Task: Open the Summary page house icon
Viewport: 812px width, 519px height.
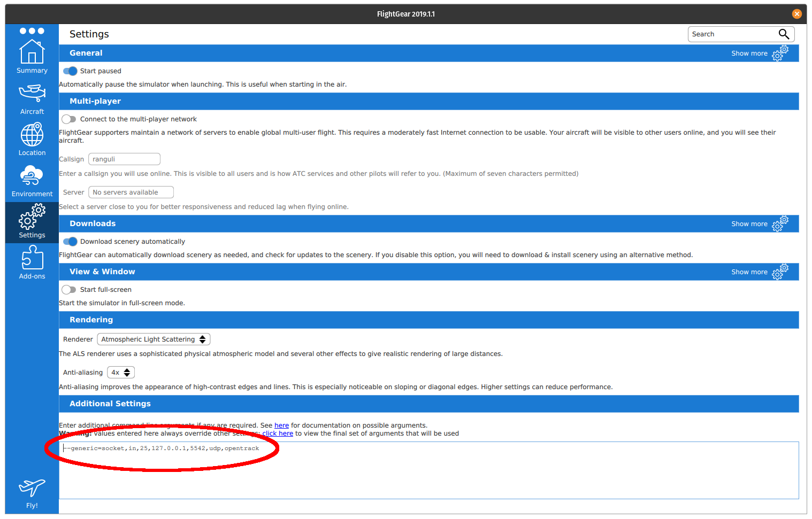Action: [32, 52]
